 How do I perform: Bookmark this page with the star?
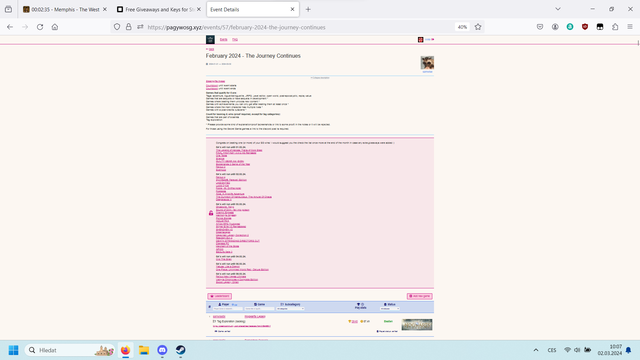[478, 27]
